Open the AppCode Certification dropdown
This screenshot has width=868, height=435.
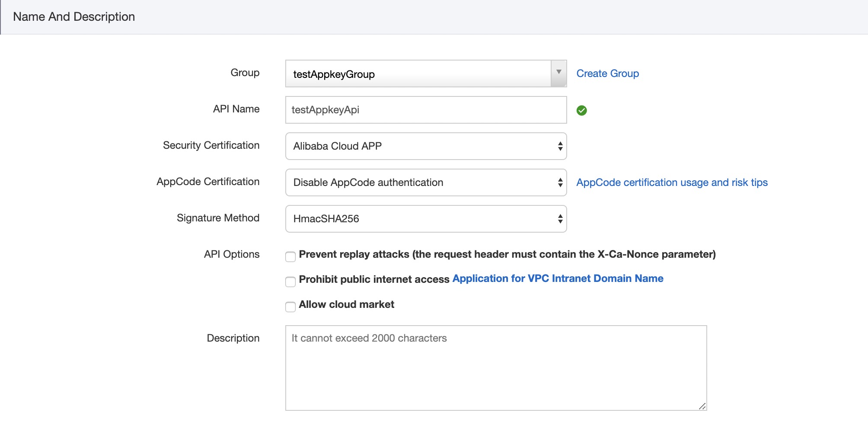426,182
